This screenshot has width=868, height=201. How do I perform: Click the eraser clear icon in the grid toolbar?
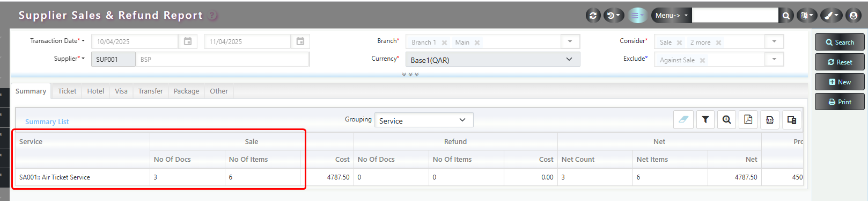(683, 120)
